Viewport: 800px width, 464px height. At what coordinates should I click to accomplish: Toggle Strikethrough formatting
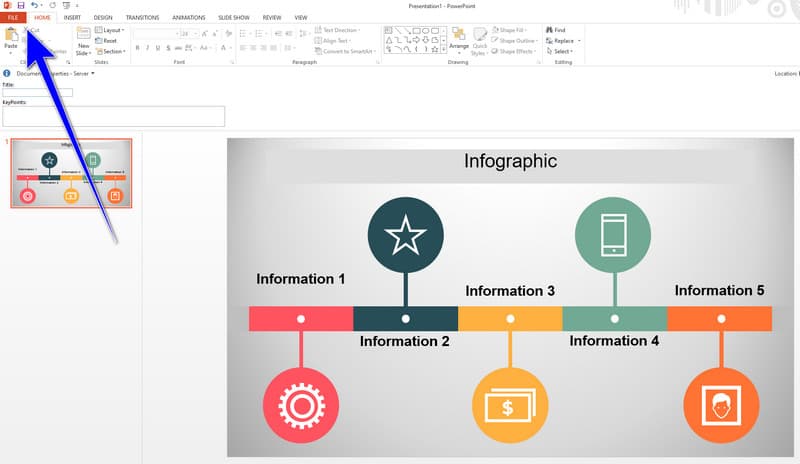(178, 48)
